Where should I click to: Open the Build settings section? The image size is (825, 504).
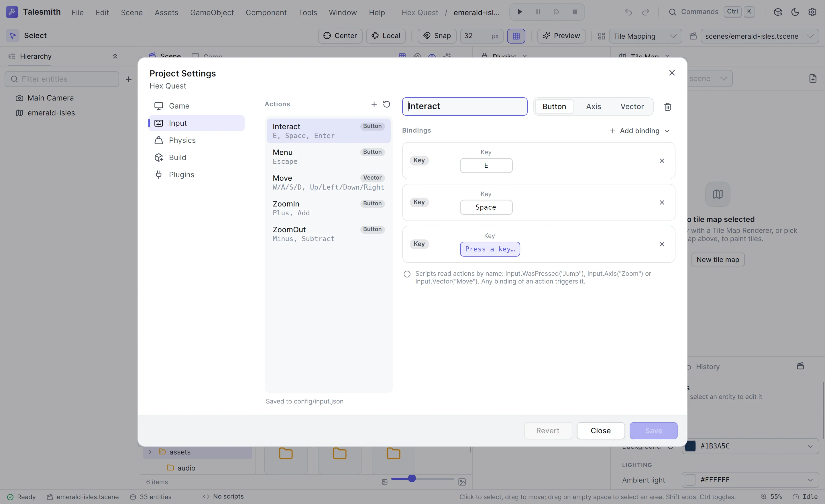click(197, 157)
